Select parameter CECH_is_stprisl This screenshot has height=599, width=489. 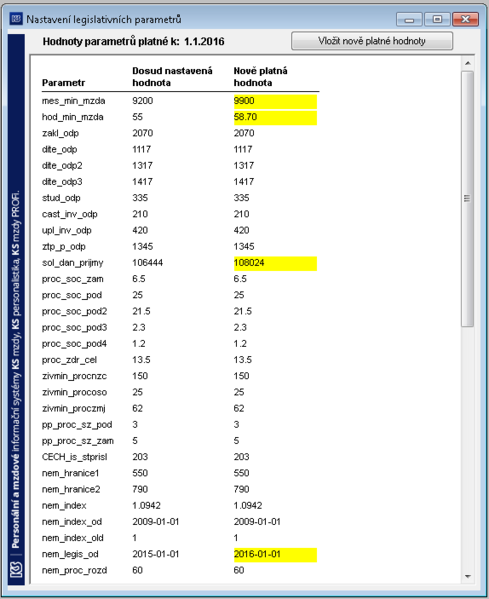click(74, 457)
